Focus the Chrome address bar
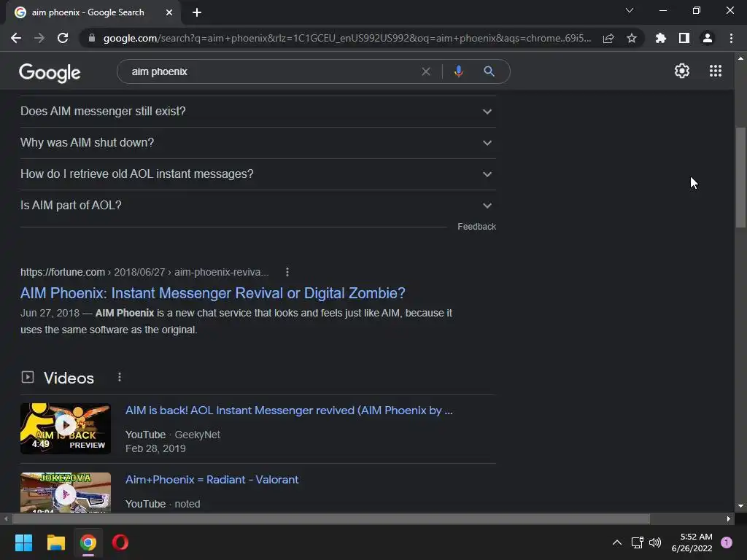The height and width of the screenshot is (560, 747). point(347,38)
